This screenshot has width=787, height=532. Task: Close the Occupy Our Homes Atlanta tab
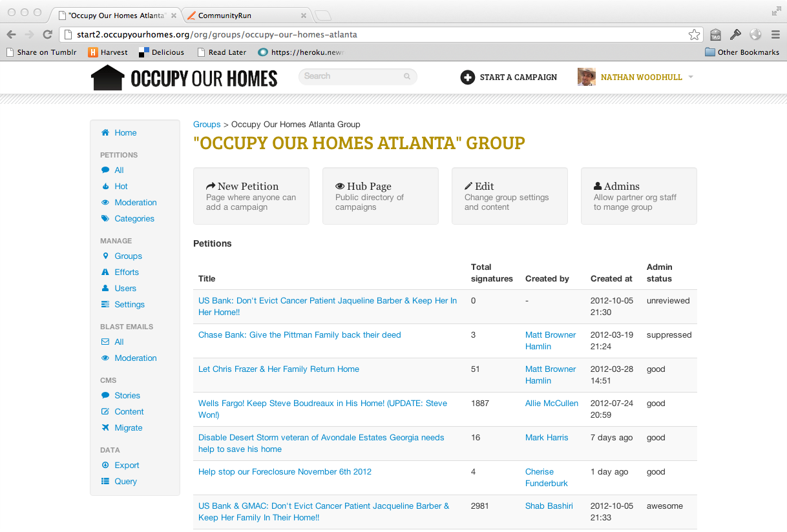(x=174, y=15)
